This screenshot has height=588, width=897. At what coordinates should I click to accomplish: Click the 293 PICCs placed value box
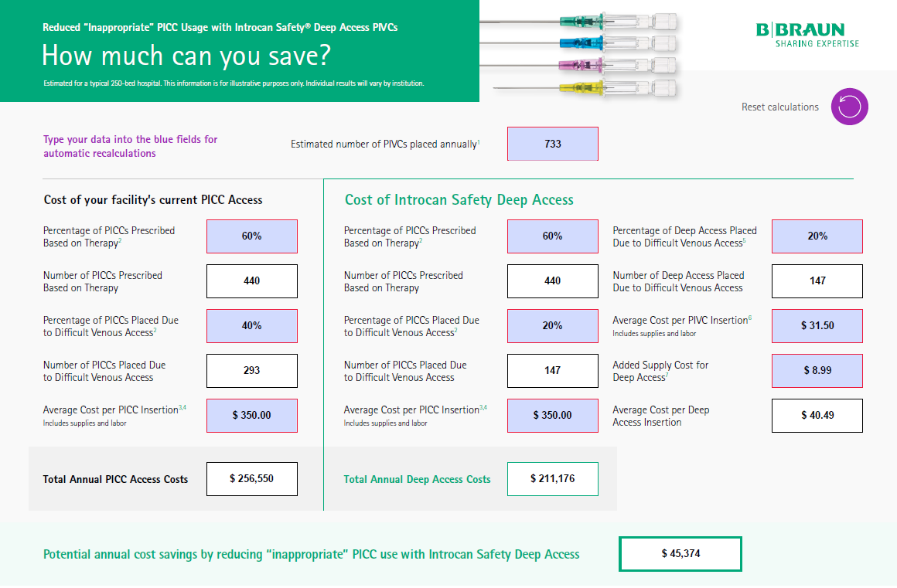pos(251,371)
